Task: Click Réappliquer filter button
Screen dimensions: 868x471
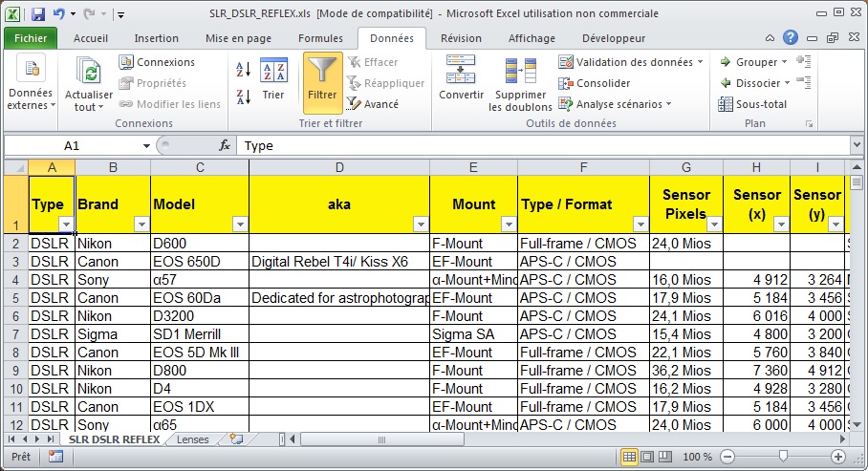Action: (x=385, y=83)
